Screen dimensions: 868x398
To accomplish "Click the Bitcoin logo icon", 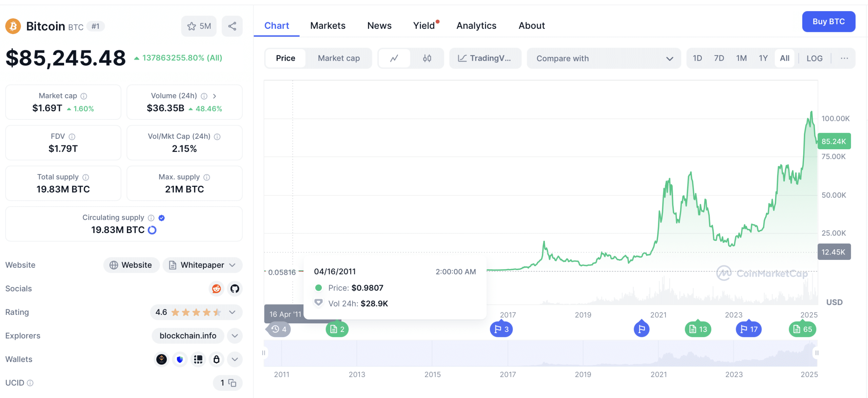I will pos(13,26).
